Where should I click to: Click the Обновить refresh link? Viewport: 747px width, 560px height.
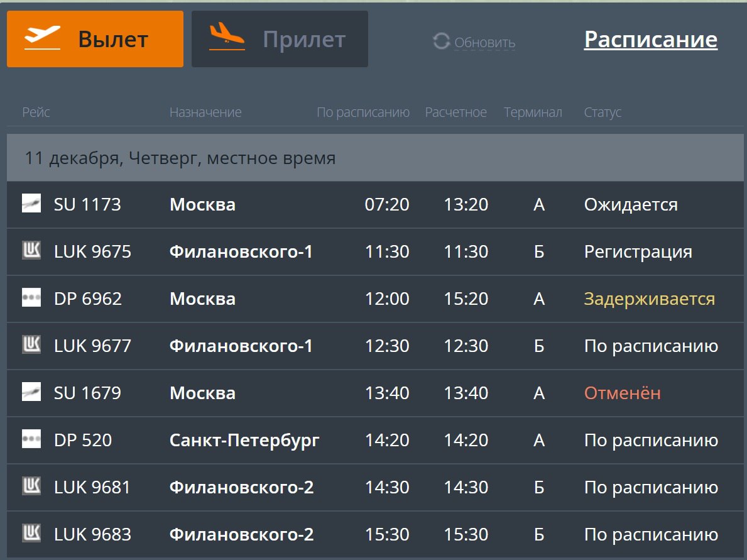[484, 43]
